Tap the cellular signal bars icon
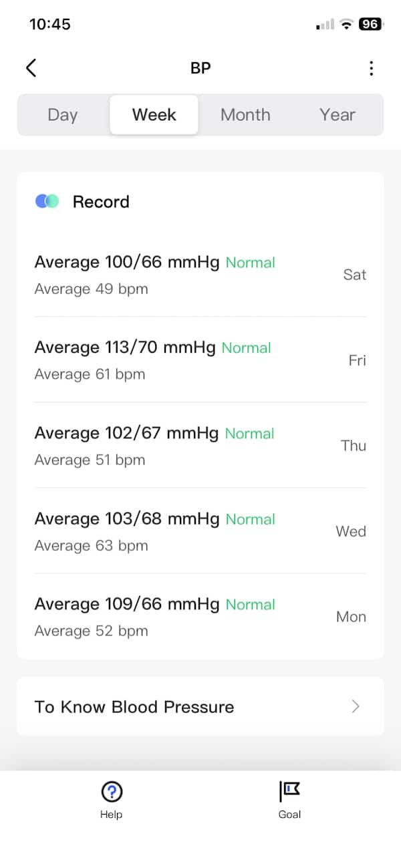 [x=325, y=25]
